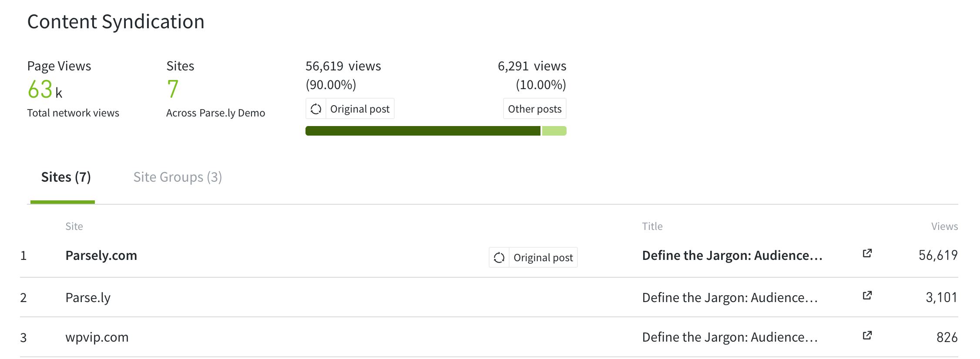This screenshot has height=359, width=980.
Task: Click the syndication icon in Parsely.com row badge
Action: [499, 258]
